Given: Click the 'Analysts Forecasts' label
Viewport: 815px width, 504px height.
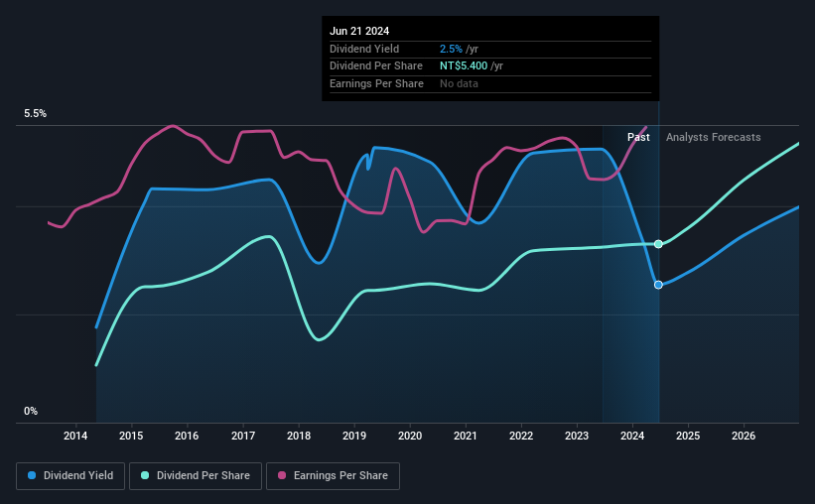Looking at the screenshot, I should (713, 137).
